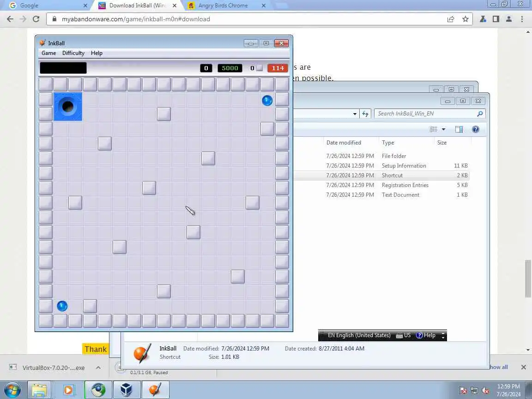Select the Shortcut row in Explorer
Viewport: 532px width, 399px height.
pos(381,175)
